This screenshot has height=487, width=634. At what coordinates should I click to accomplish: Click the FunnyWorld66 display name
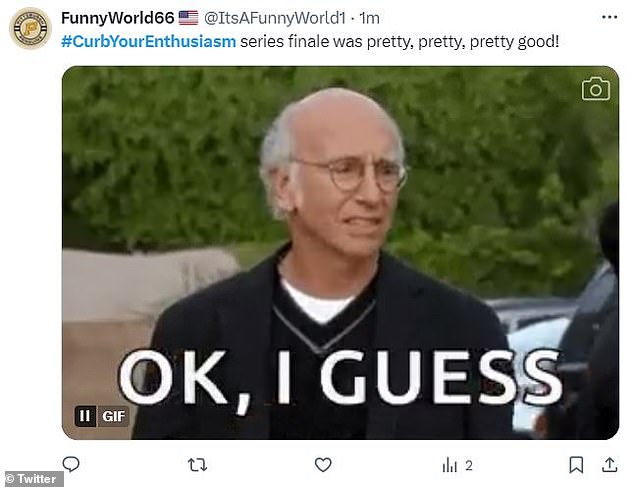[x=118, y=18]
